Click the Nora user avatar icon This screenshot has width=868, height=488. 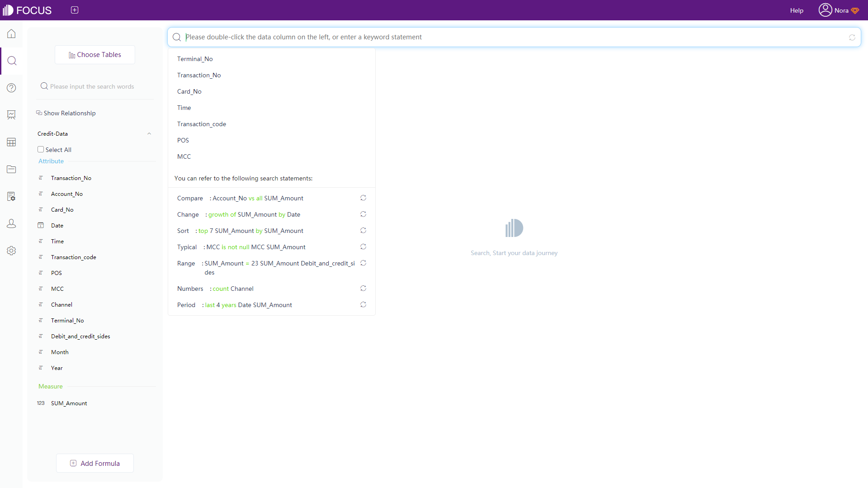click(x=825, y=10)
